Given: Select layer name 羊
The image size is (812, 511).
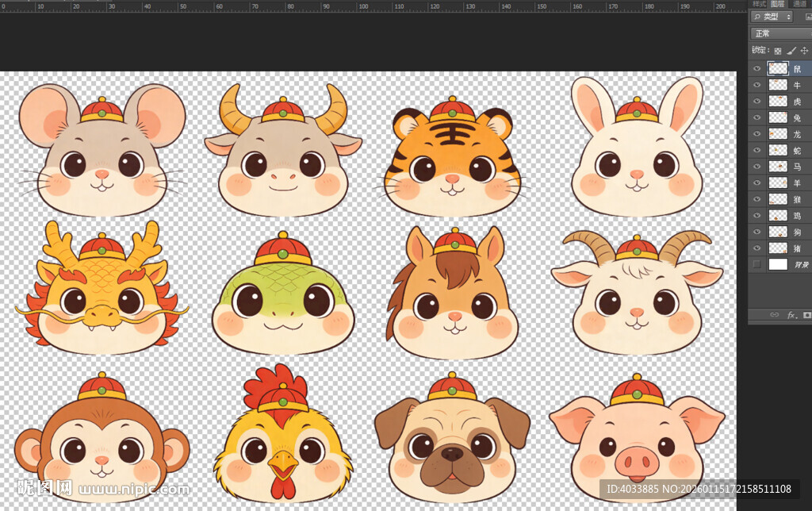Looking at the screenshot, I should [x=798, y=183].
